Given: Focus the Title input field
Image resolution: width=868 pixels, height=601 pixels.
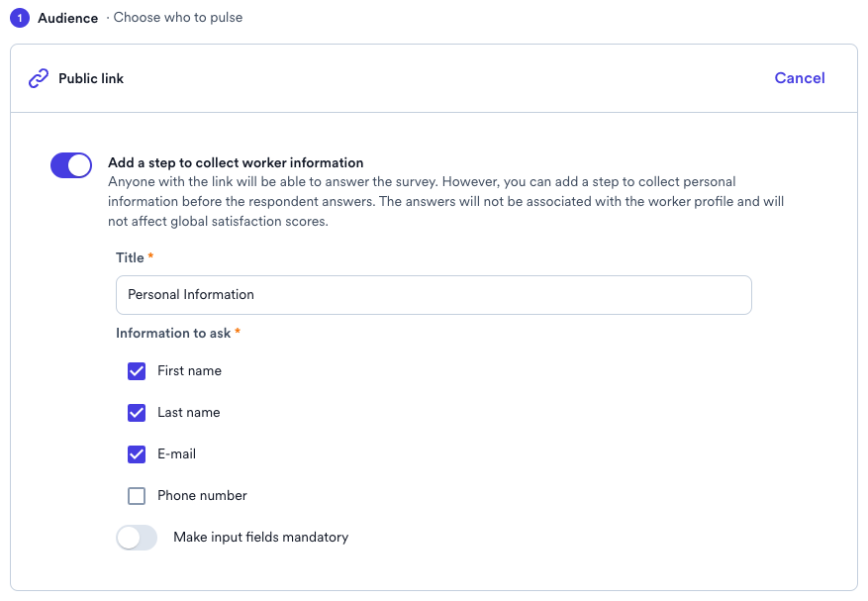Looking at the screenshot, I should (434, 295).
